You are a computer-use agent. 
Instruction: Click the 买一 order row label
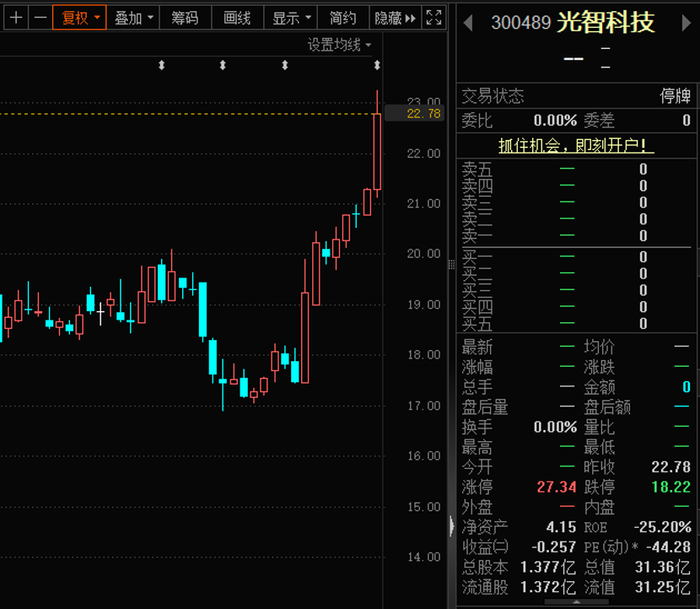[x=477, y=257]
